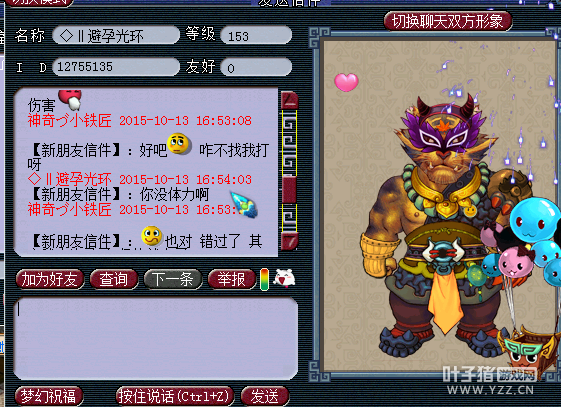Click the blue crystal item icon
Image resolution: width=561 pixels, height=407 pixels.
pyautogui.click(x=244, y=205)
